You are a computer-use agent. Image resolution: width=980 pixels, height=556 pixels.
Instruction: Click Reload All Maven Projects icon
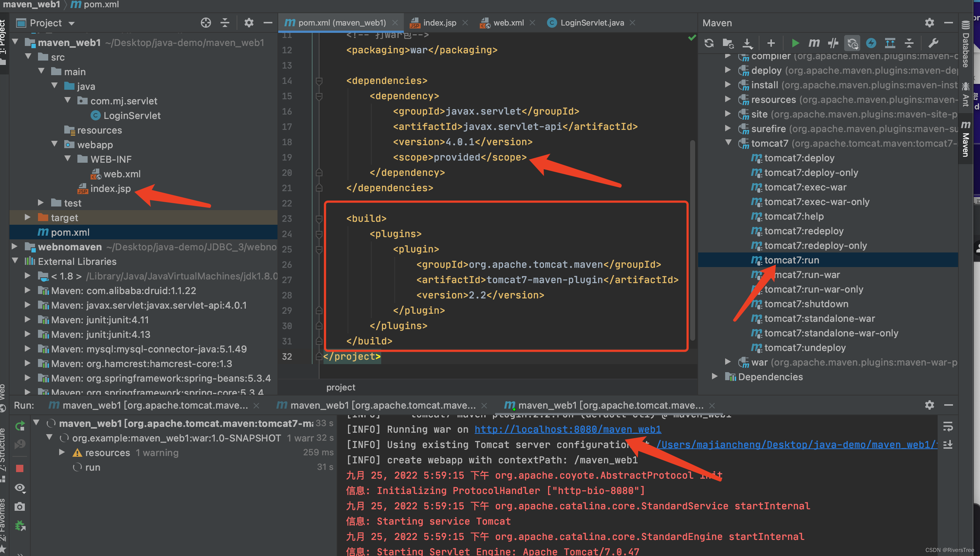click(x=709, y=43)
